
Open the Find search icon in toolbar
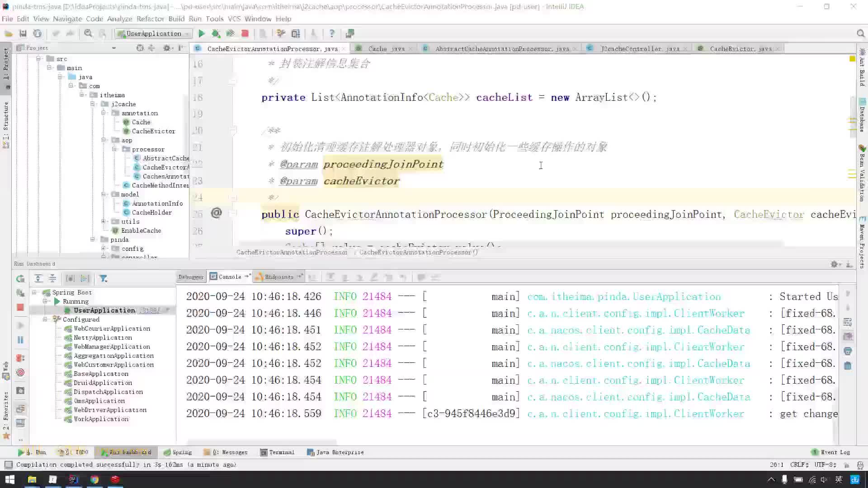click(89, 33)
